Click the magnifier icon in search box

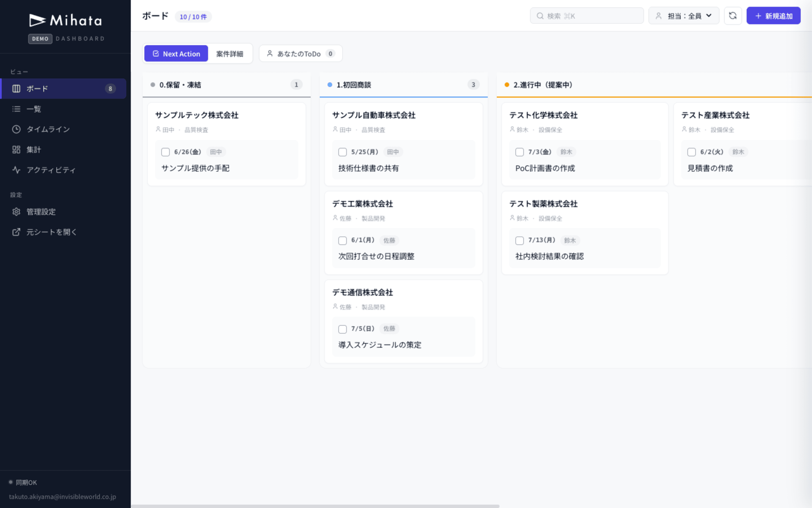540,16
